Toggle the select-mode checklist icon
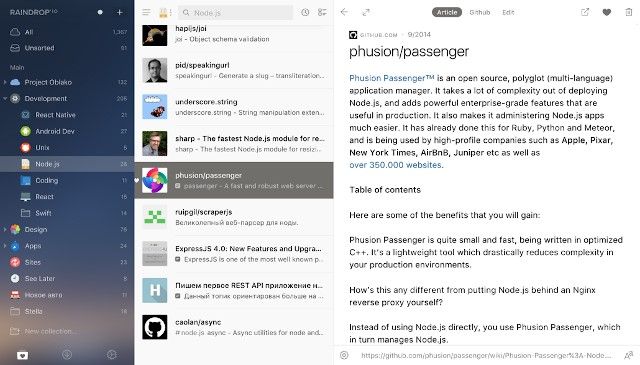This screenshot has width=640, height=365. pos(322,13)
